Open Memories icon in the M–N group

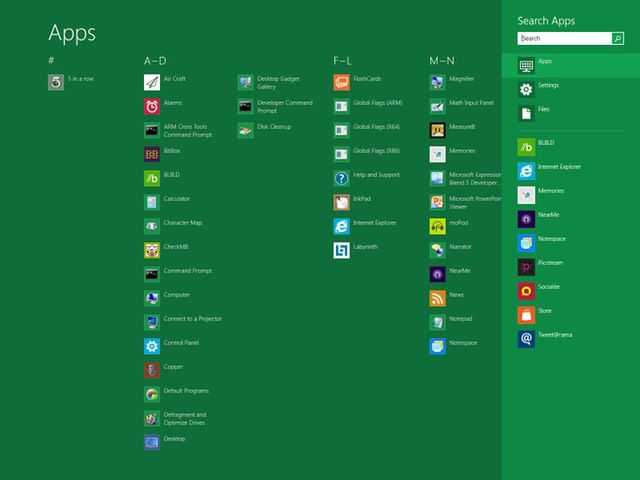click(x=437, y=154)
